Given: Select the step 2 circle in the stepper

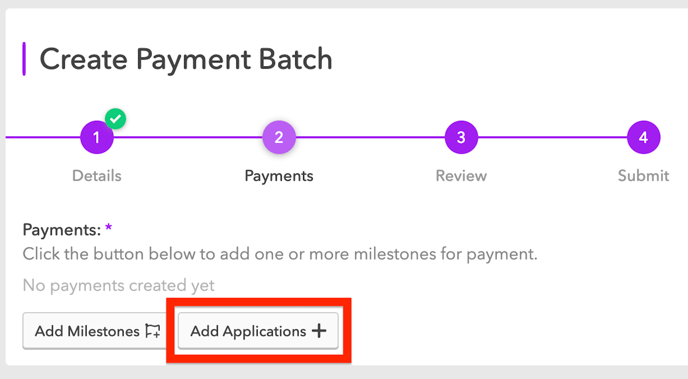Looking at the screenshot, I should 279,137.
